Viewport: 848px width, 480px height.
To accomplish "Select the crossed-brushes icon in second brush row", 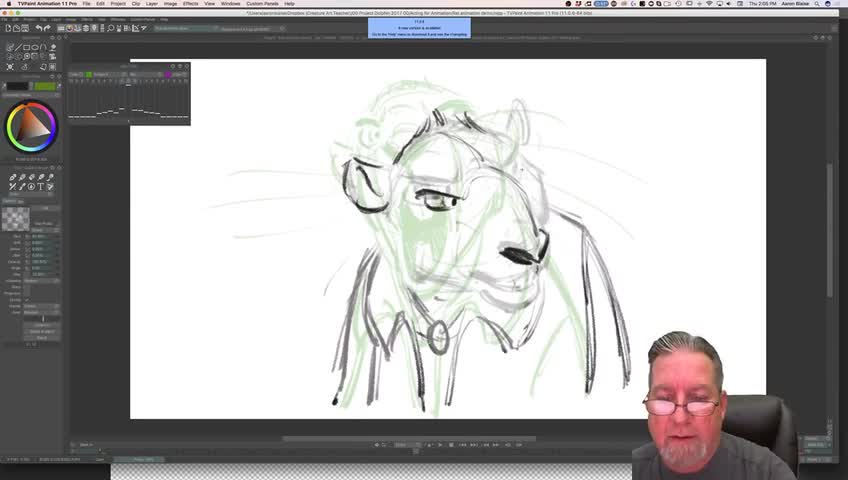I will click(12, 186).
